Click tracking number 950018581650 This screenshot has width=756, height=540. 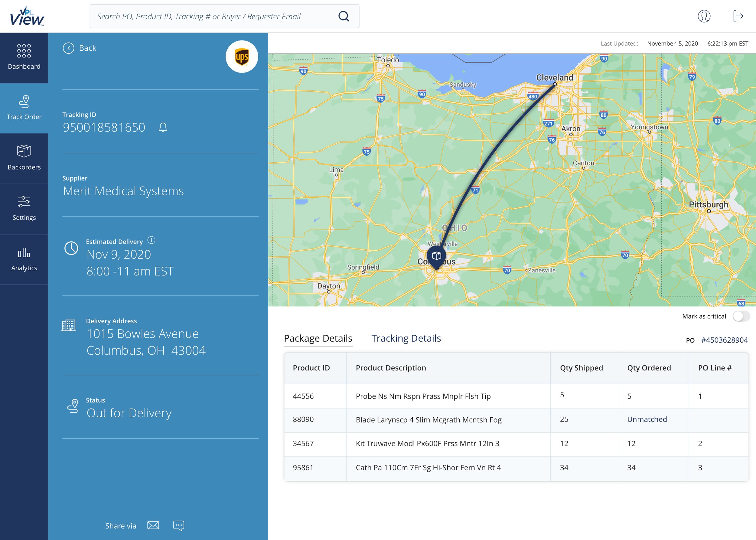pyautogui.click(x=104, y=128)
